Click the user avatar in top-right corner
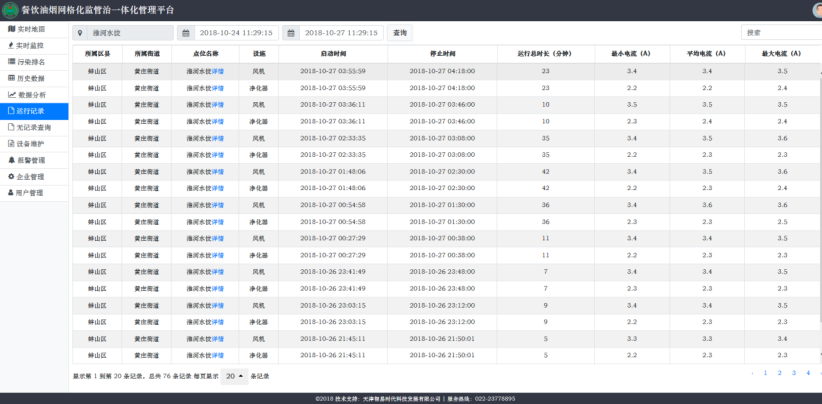822x404 pixels. coord(816,9)
